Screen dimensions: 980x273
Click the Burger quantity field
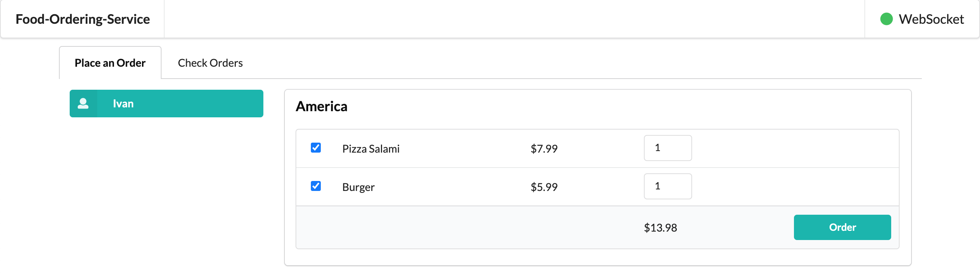(x=668, y=186)
